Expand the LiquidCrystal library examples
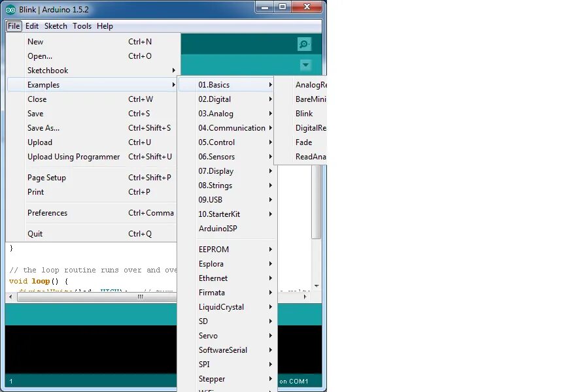The height and width of the screenshot is (392, 565). tap(227, 308)
